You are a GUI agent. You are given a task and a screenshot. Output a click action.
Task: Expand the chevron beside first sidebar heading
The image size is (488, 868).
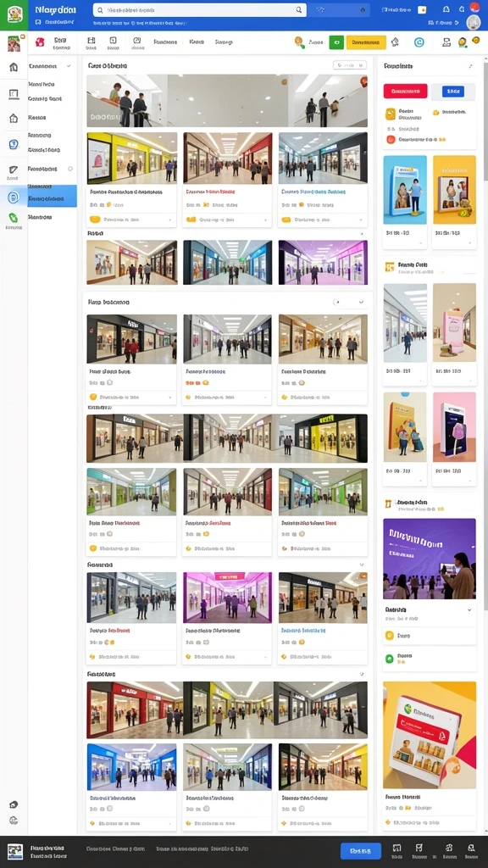point(69,66)
